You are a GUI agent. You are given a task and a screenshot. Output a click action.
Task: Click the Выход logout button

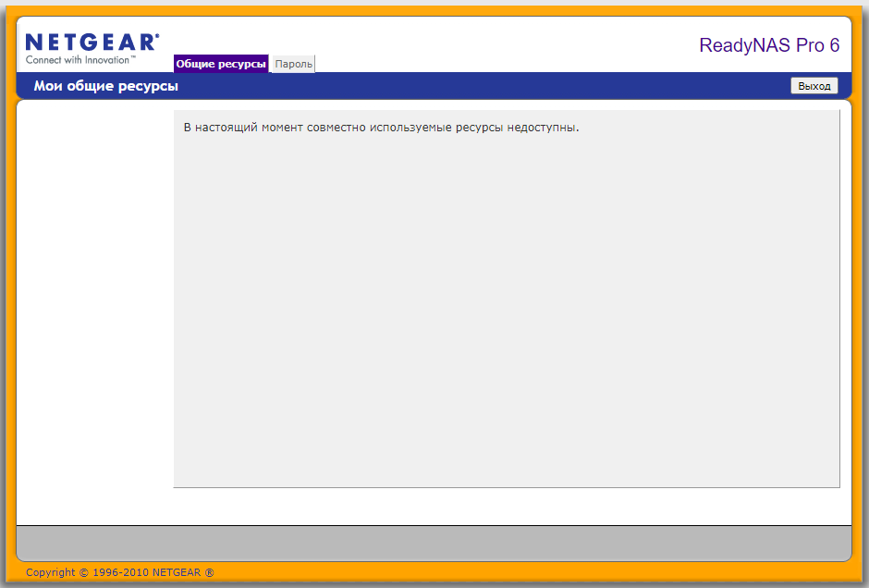814,86
